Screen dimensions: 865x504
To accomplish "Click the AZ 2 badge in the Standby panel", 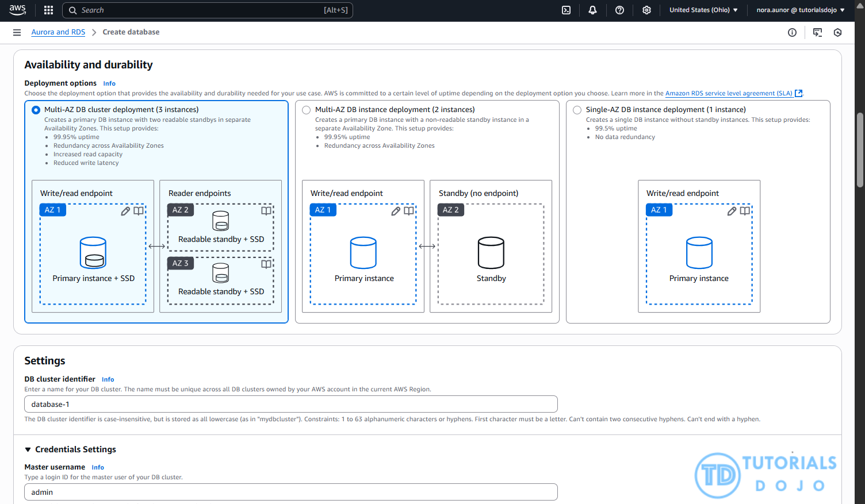I will (x=451, y=210).
